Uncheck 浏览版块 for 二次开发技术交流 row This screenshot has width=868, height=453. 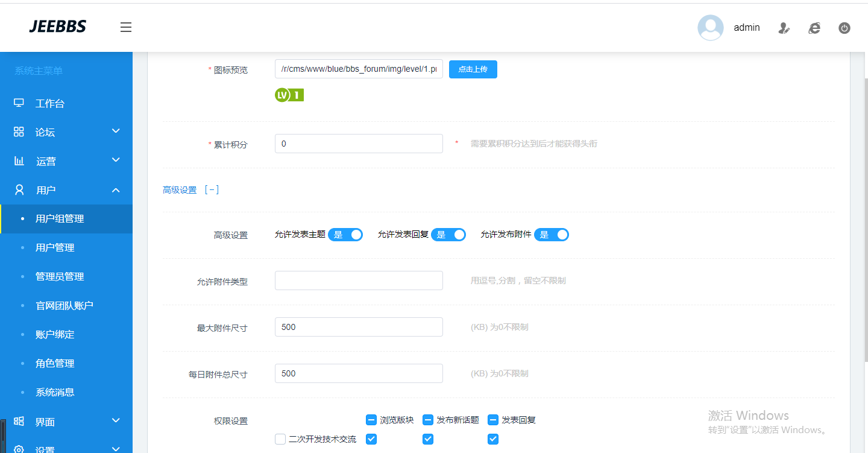tap(371, 439)
